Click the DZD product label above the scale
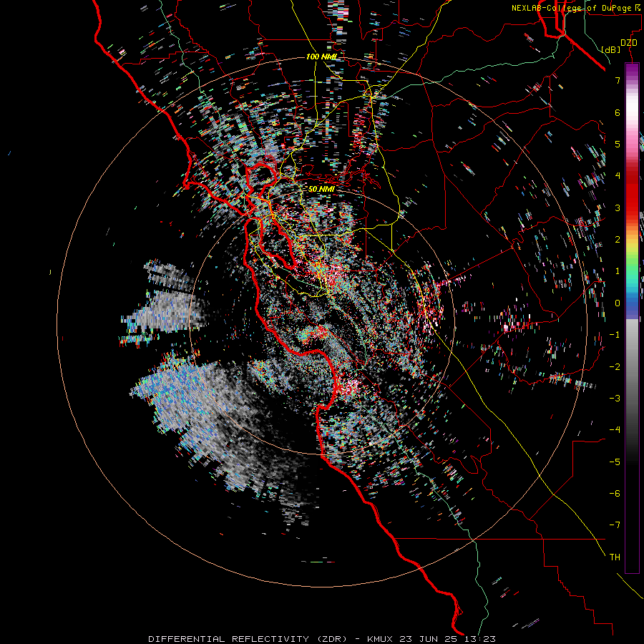The height and width of the screenshot is (644, 644). point(629,43)
